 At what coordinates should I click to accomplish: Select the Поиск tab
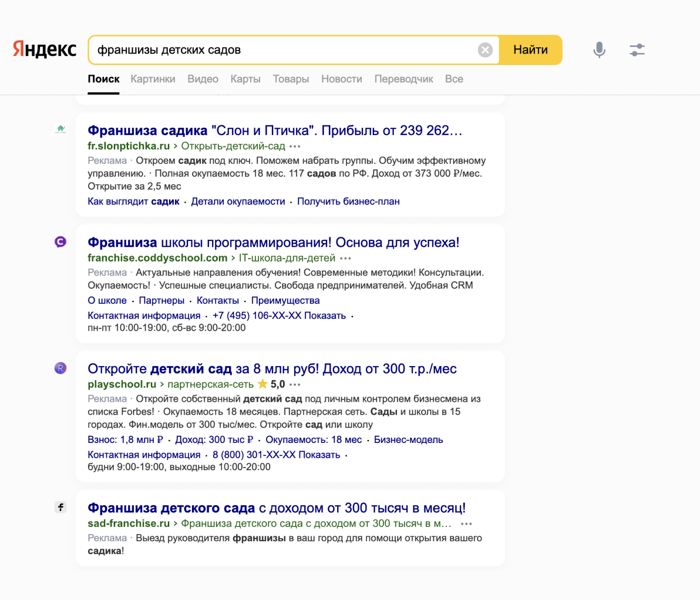click(x=103, y=79)
